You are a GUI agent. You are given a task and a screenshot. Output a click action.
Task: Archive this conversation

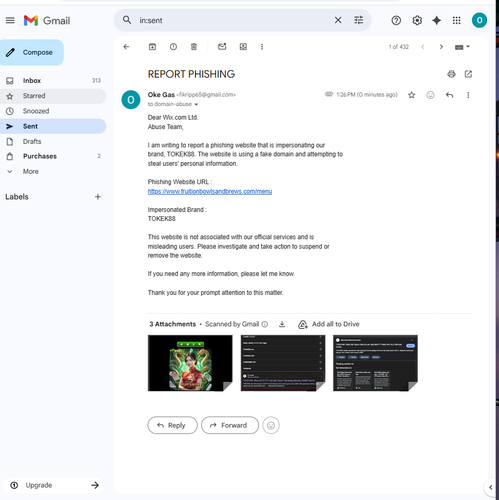point(152,47)
